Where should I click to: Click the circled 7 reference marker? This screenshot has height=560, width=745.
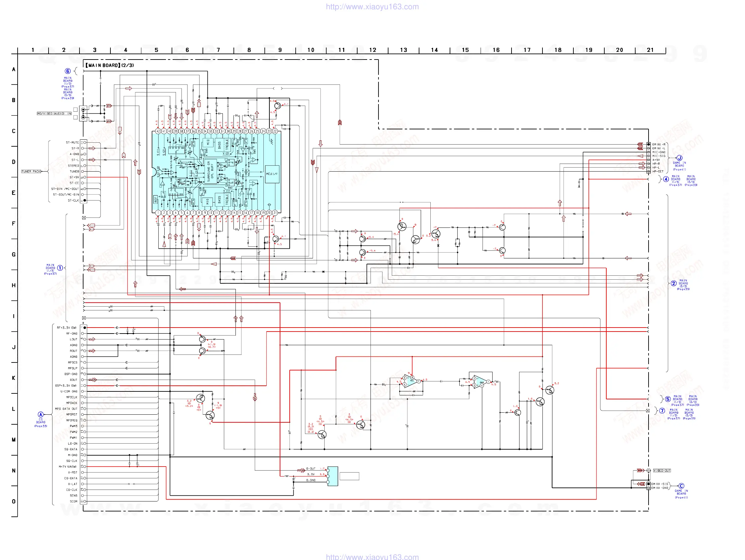click(662, 411)
